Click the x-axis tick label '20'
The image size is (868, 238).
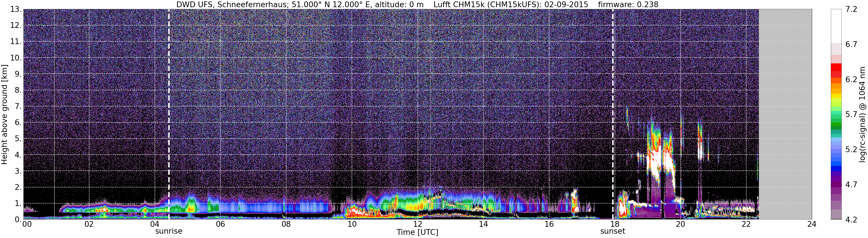[680, 224]
